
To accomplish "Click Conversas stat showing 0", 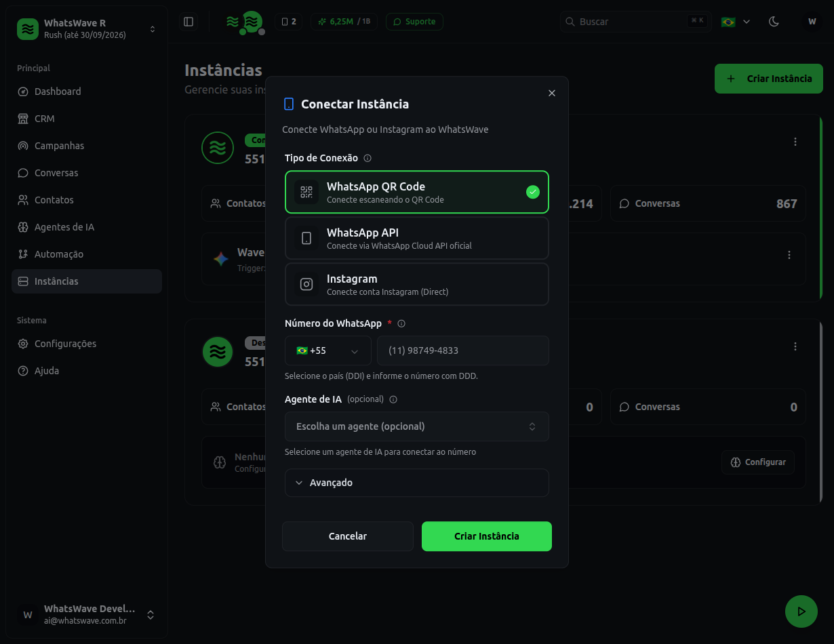I will [708, 407].
